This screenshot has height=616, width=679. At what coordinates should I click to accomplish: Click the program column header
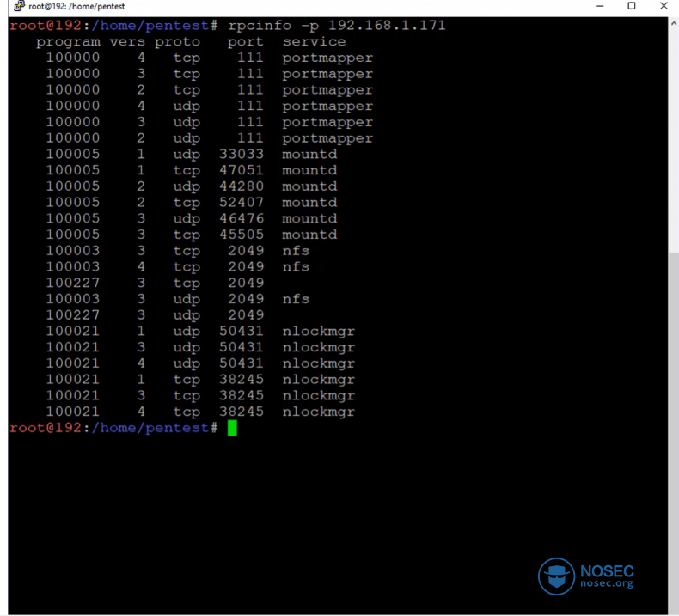pos(68,41)
